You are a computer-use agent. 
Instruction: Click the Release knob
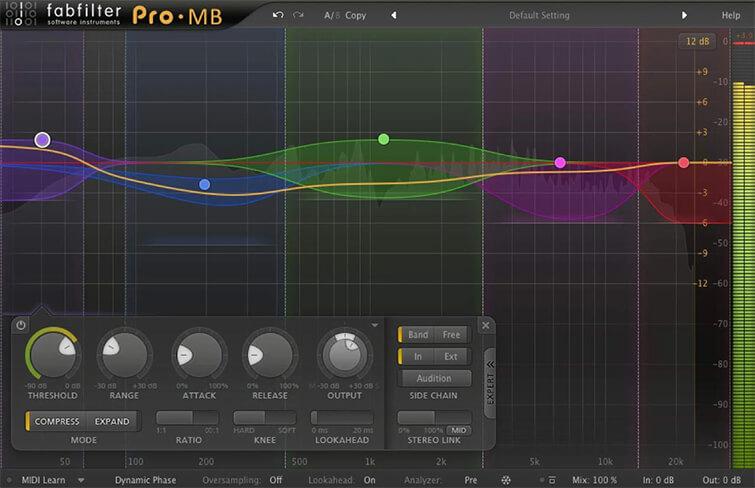click(x=270, y=355)
